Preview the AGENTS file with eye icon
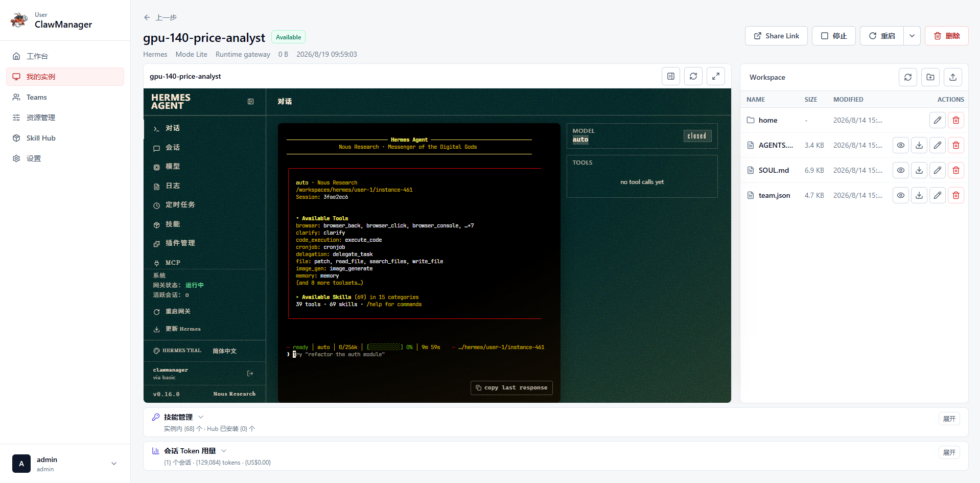 [901, 145]
